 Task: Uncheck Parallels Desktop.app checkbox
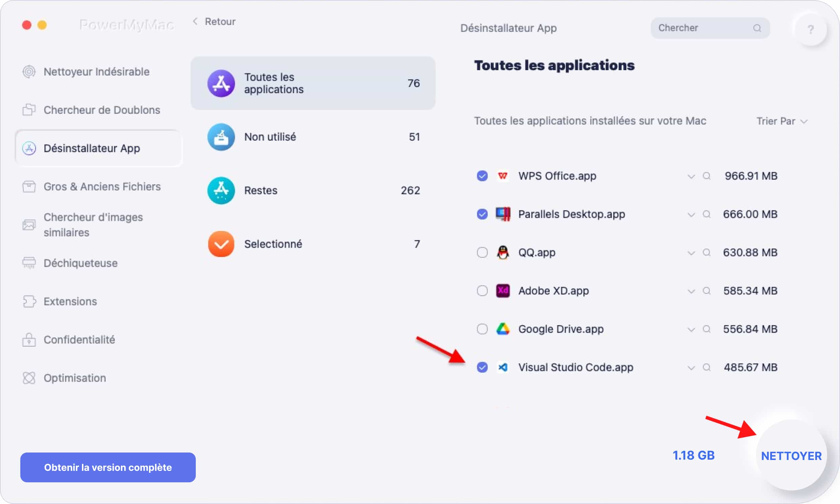pyautogui.click(x=482, y=214)
